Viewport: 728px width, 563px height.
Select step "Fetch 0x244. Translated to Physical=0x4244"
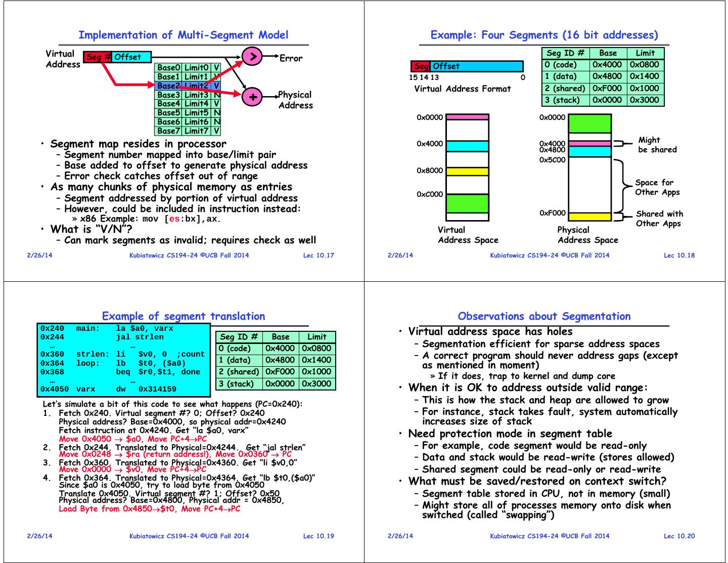click(150, 448)
